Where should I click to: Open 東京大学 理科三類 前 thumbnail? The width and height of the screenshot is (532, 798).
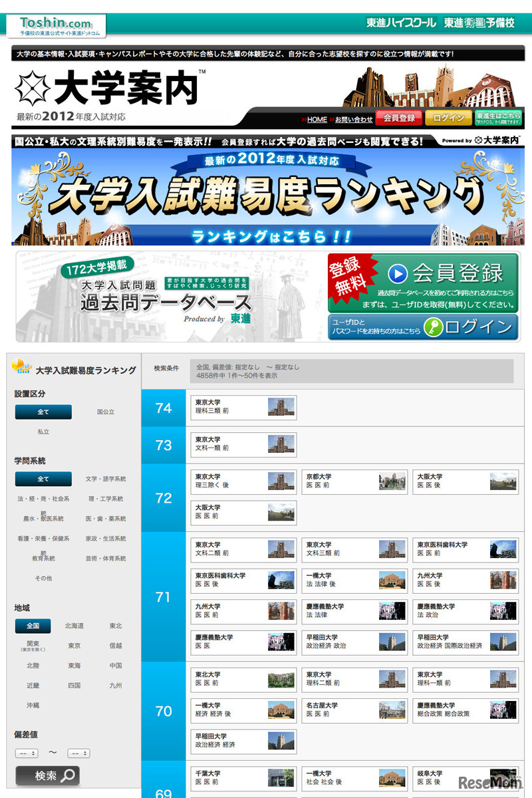coord(281,407)
